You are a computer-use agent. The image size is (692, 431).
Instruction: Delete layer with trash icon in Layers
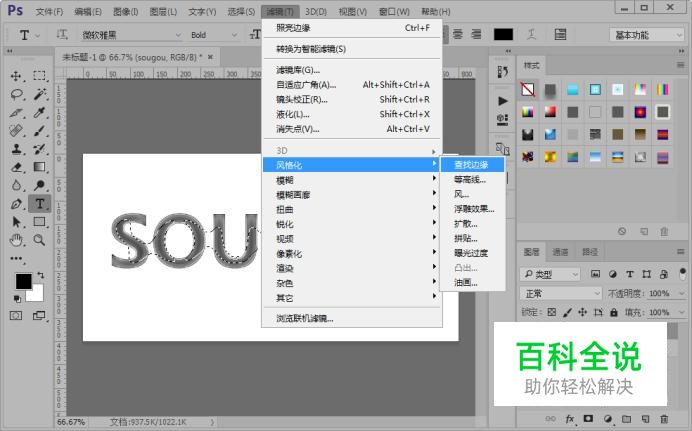point(664,419)
